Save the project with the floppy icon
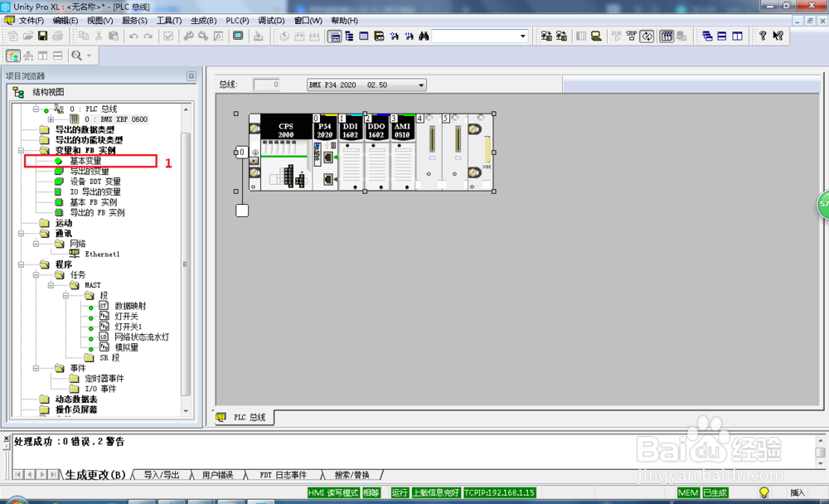829x504 pixels. click(43, 36)
